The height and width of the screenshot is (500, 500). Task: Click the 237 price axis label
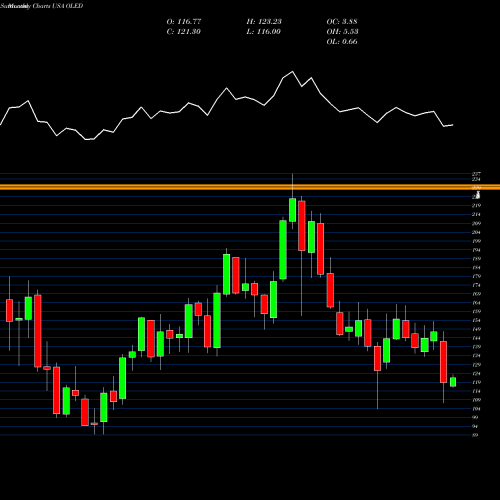click(x=476, y=174)
